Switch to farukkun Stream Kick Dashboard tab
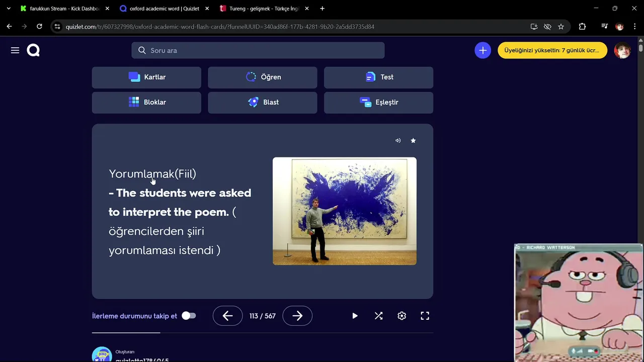Viewport: 644px width, 362px height. 65,9
